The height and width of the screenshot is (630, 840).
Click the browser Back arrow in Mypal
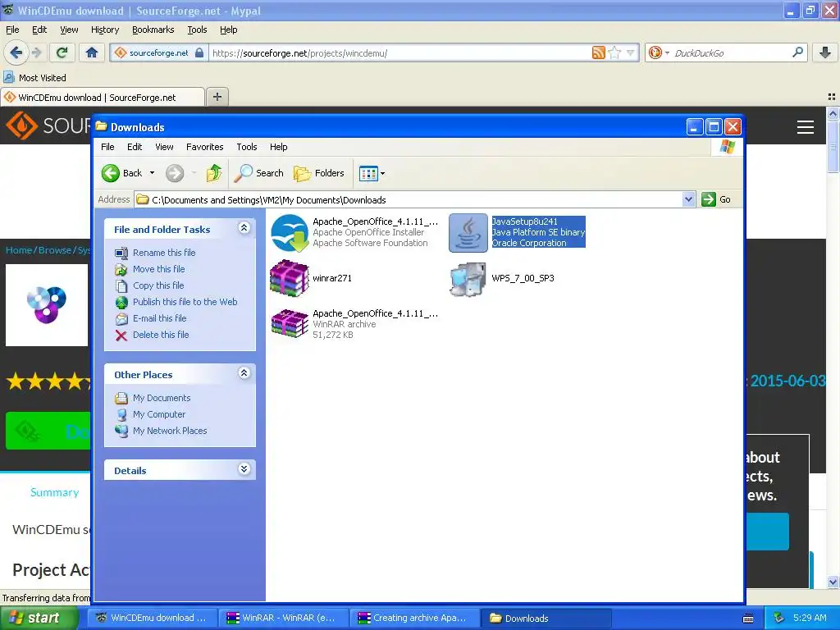point(16,52)
